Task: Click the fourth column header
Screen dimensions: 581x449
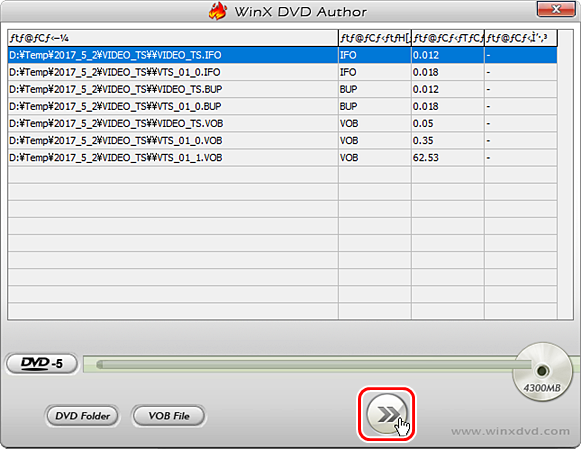Action: click(521, 38)
